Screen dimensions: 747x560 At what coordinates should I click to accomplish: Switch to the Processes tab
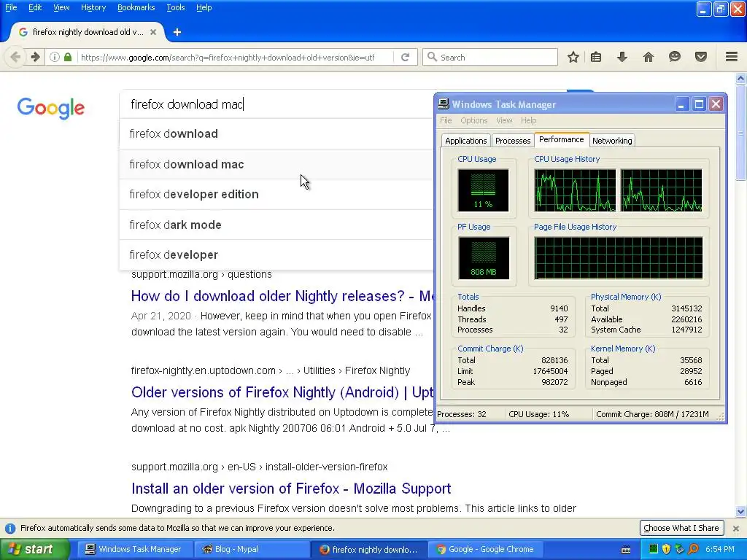point(513,141)
